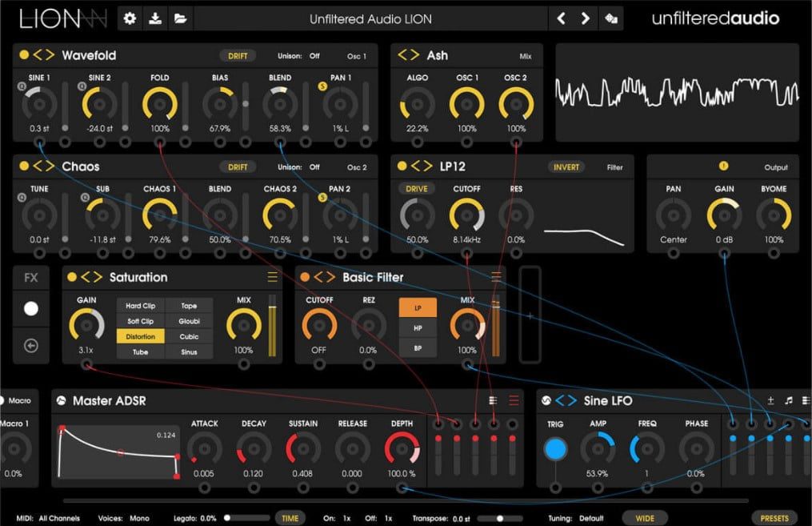The width and height of the screenshot is (812, 526).
Task: Go to next preset arrow
Action: click(585, 18)
